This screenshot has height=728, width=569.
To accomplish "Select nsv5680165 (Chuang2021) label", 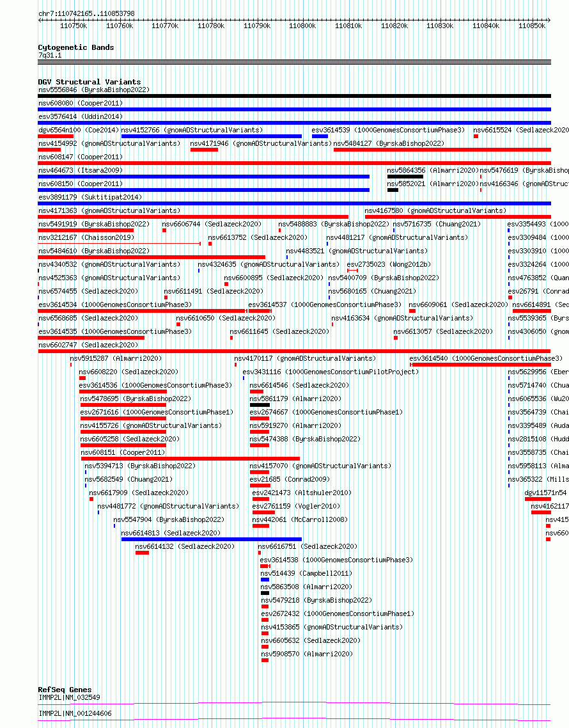I will (372, 292).
